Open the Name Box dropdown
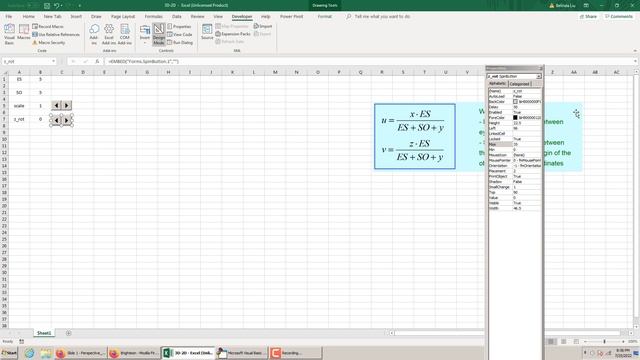Image resolution: width=640 pixels, height=360 pixels. (53, 61)
